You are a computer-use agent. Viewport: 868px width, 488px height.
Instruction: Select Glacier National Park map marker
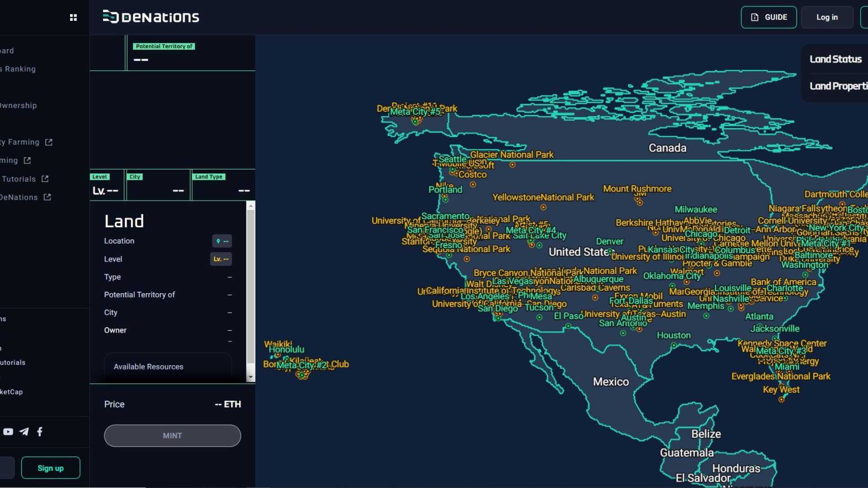click(512, 164)
